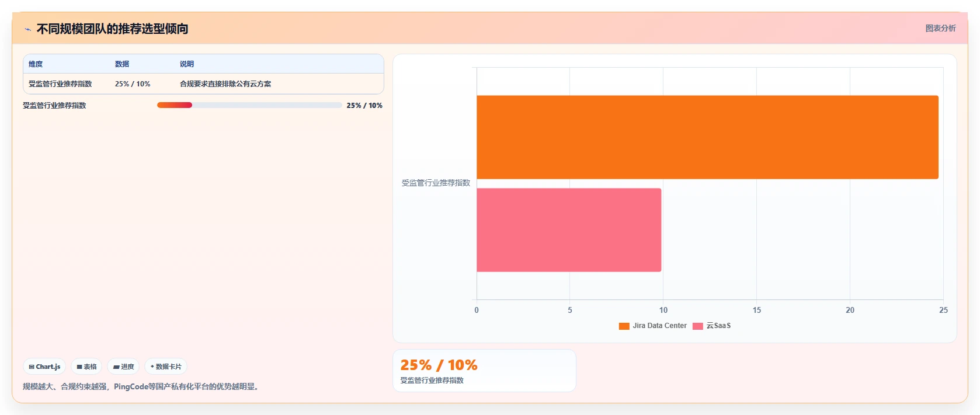Click the Chart.js tag
980x415 pixels.
click(x=44, y=367)
